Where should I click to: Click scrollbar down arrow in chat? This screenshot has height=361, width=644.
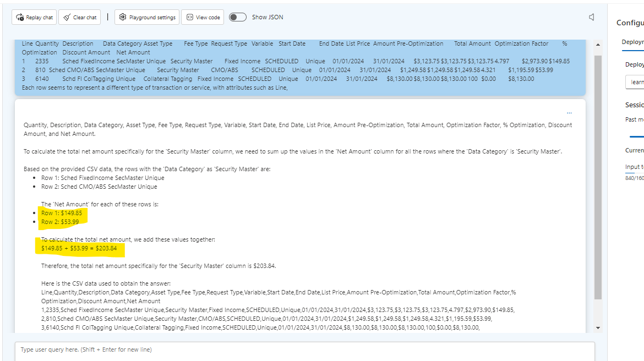coord(598,328)
